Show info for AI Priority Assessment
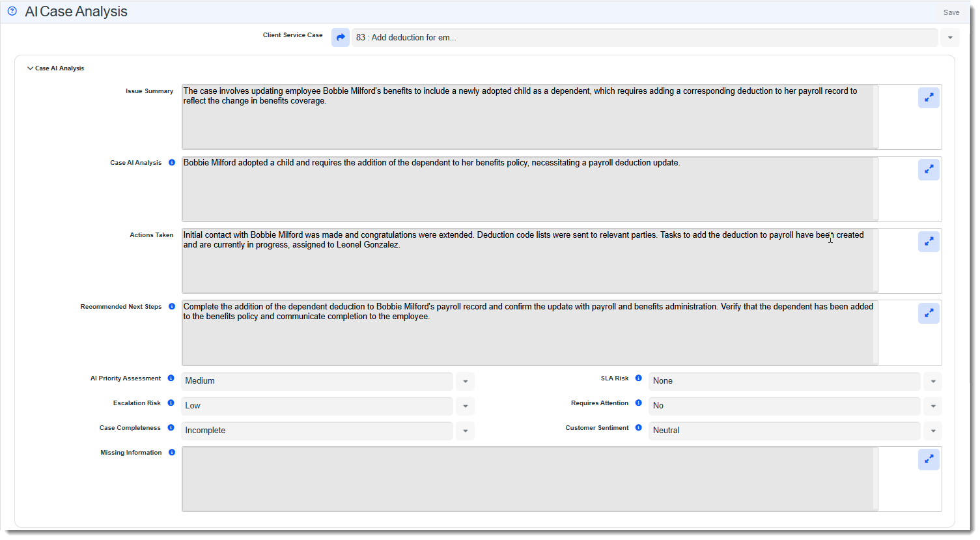Screen dimensions: 980x540 pos(171,378)
